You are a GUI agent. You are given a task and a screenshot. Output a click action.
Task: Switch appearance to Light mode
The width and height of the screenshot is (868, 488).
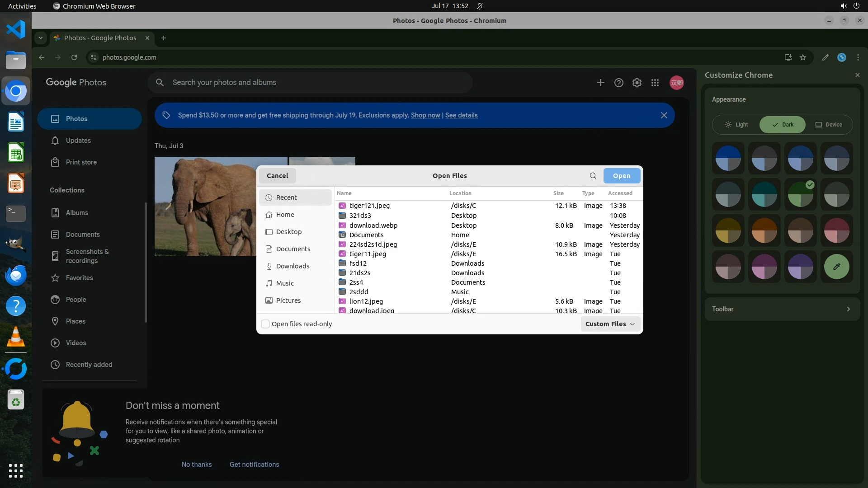(736, 125)
